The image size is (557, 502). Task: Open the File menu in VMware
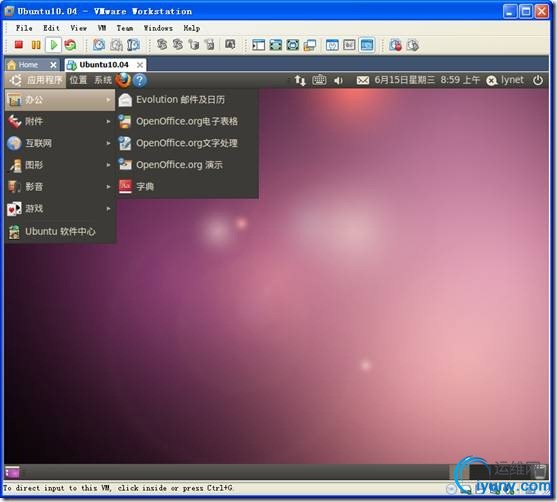click(24, 28)
